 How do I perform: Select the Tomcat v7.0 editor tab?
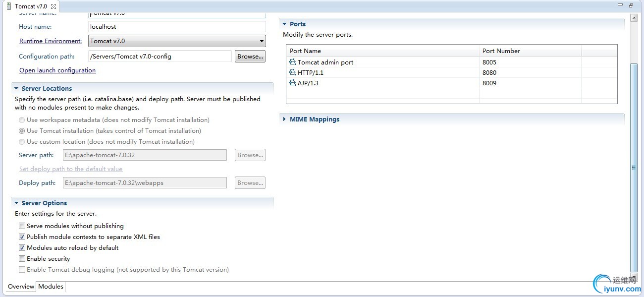tap(31, 6)
